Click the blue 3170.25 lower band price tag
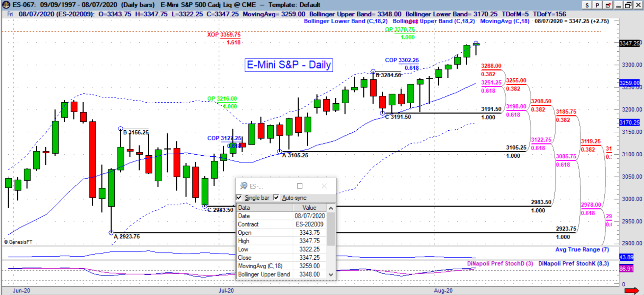Image resolution: width=644 pixels, height=295 pixels. (629, 122)
